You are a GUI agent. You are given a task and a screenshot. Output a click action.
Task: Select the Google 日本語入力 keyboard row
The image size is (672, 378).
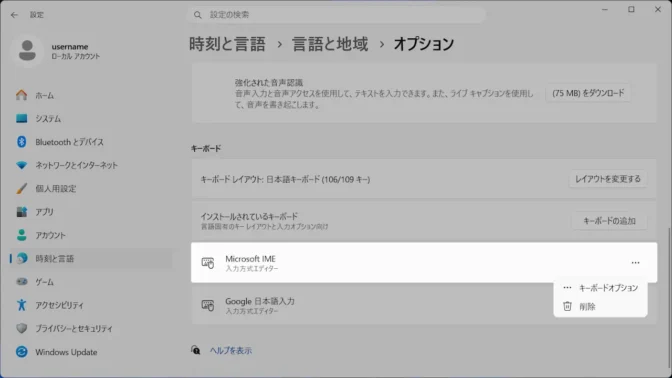pos(424,305)
